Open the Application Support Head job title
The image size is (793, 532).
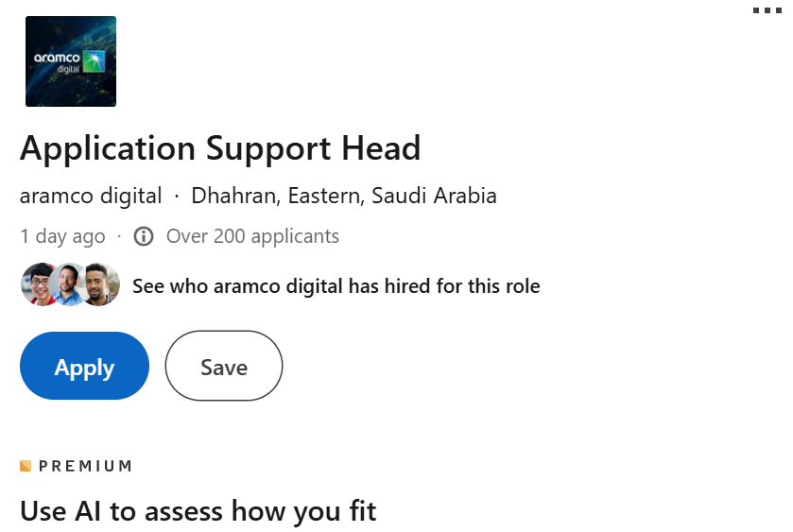click(x=220, y=148)
